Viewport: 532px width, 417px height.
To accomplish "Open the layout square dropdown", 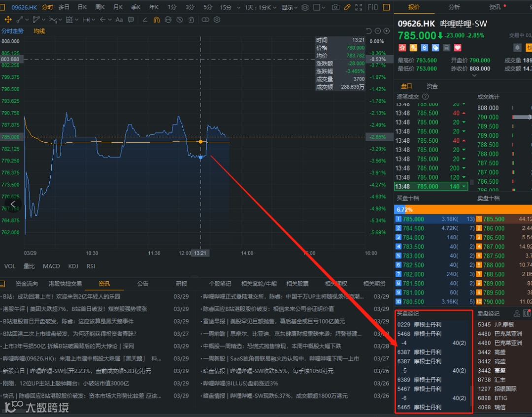I will pos(319,7).
